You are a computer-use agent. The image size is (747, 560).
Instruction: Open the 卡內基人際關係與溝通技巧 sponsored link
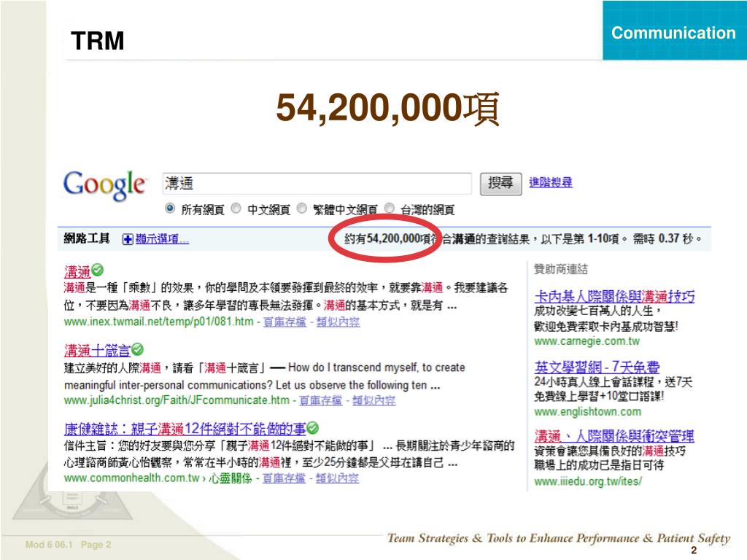coord(614,297)
